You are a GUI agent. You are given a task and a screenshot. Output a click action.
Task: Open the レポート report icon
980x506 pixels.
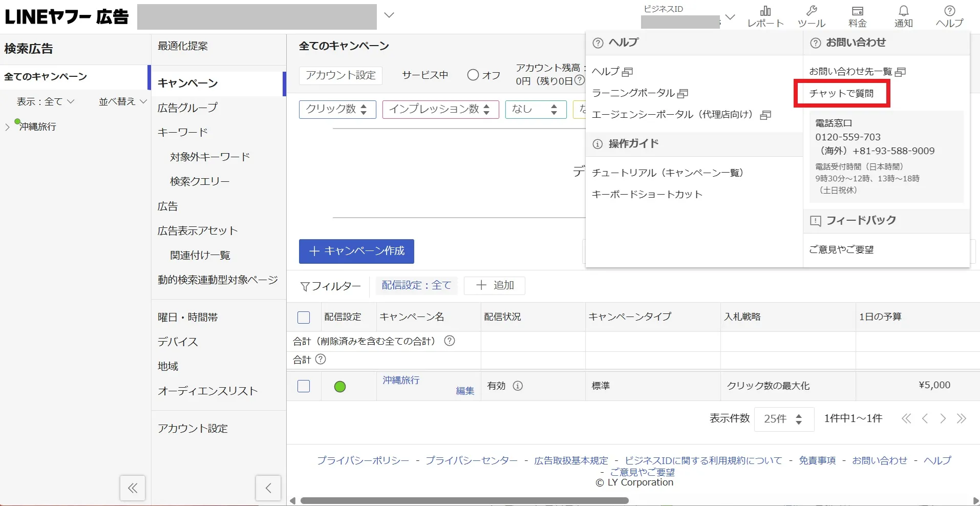click(x=765, y=16)
